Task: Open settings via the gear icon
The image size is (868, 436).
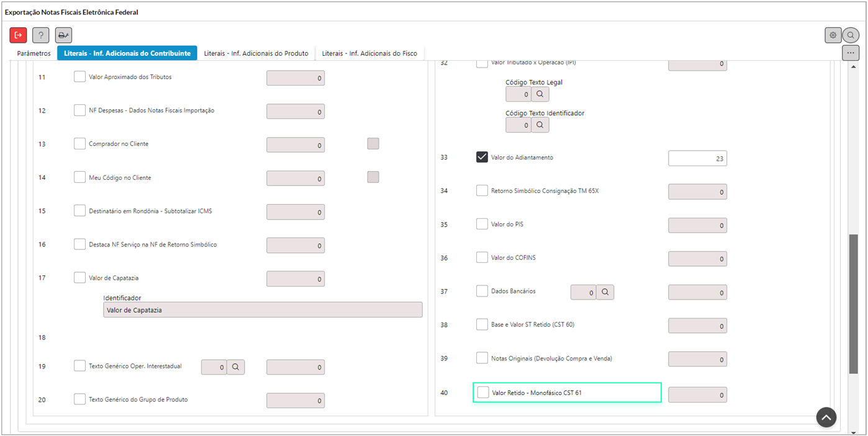Action: 833,35
